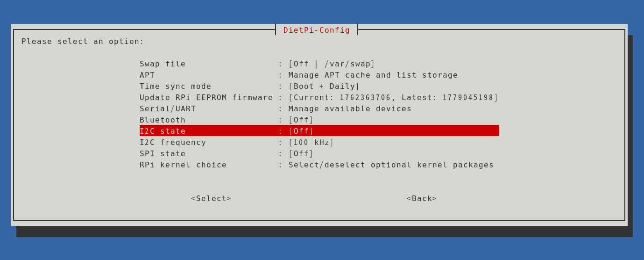The image size is (644, 260).
Task: Toggle the Bluetooth [Off] setting
Action: (x=319, y=120)
